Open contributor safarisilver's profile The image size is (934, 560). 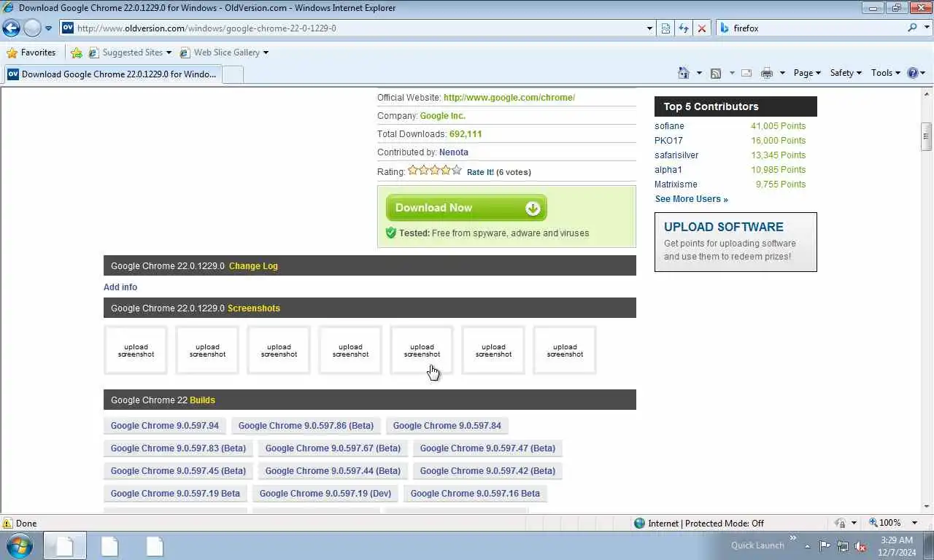[676, 155]
